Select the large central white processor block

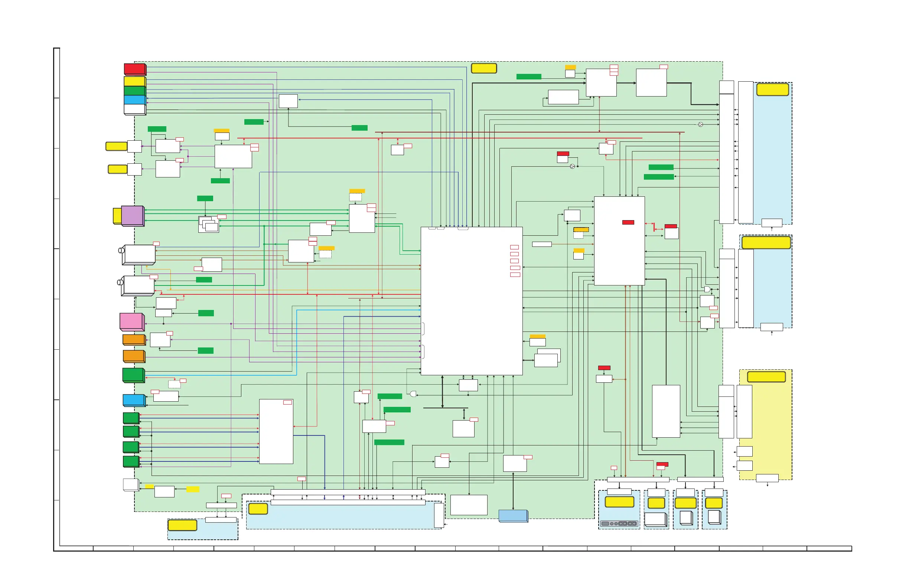click(x=472, y=301)
